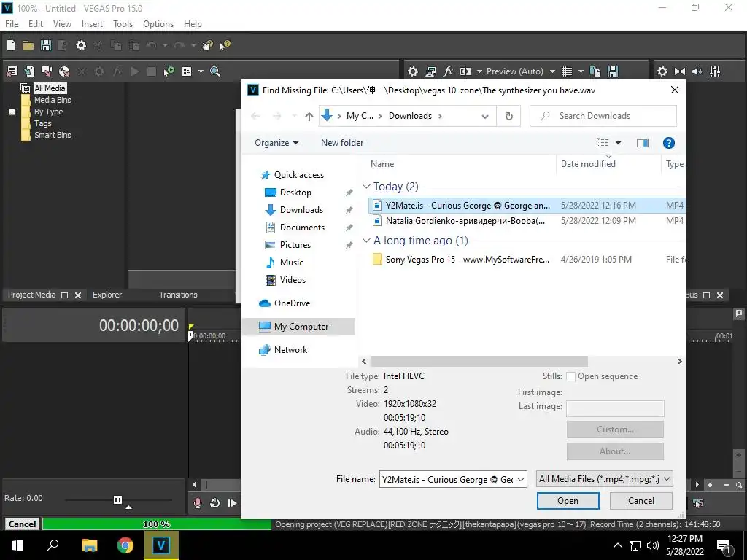The width and height of the screenshot is (747, 560).
Task: Open the File name combo dropdown arrow
Action: [x=521, y=480]
